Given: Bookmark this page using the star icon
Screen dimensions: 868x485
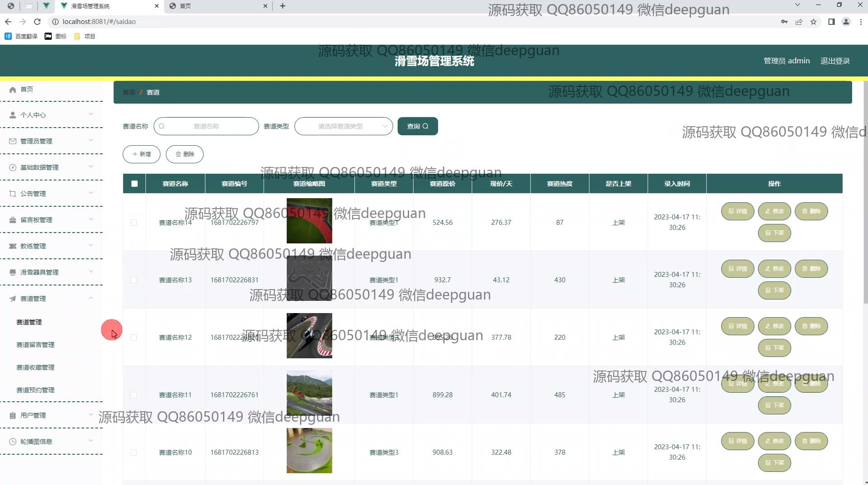Looking at the screenshot, I should (813, 22).
